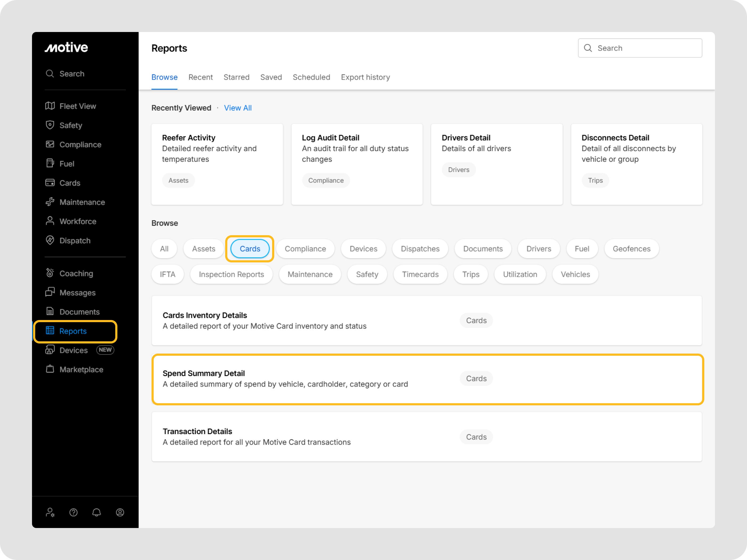747x560 pixels.
Task: Open the Fuel pump icon
Action: coord(50,163)
